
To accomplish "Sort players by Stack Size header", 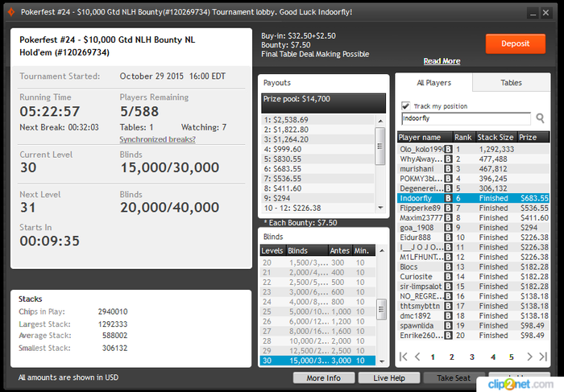I will 496,138.
